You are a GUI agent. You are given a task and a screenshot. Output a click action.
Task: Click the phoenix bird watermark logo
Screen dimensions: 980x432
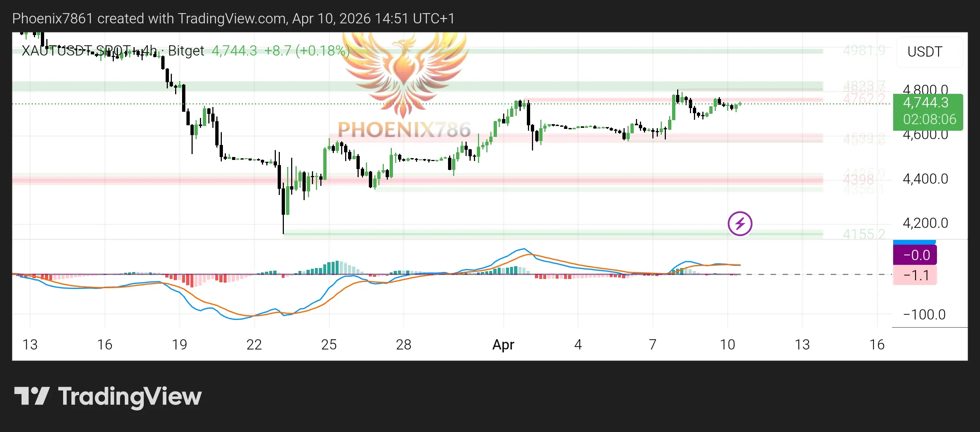[404, 72]
